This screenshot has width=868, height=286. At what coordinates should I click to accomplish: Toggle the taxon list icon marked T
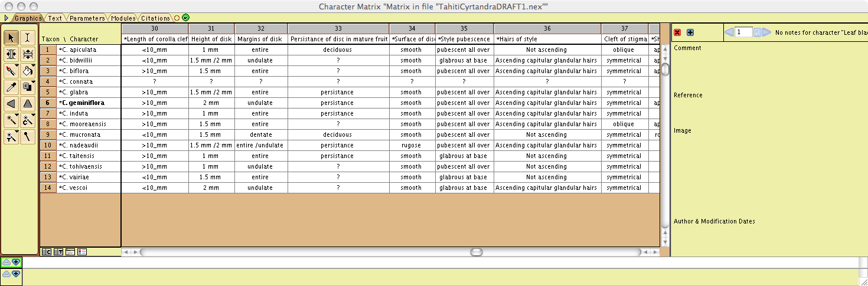coord(58,252)
